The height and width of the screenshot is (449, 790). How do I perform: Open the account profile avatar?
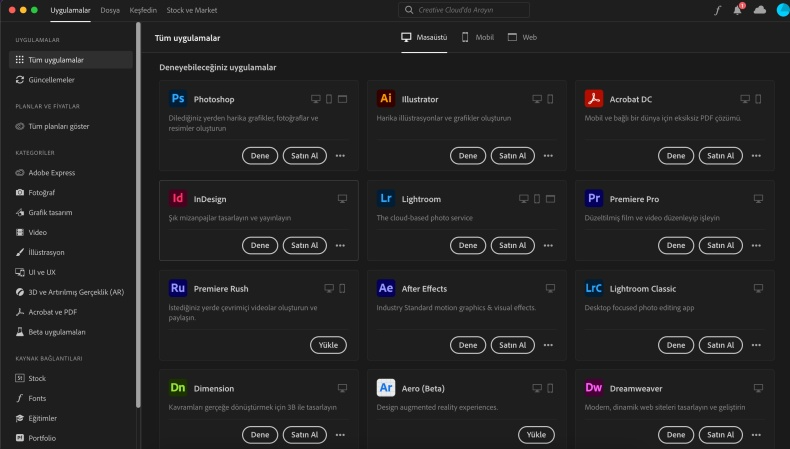[783, 10]
